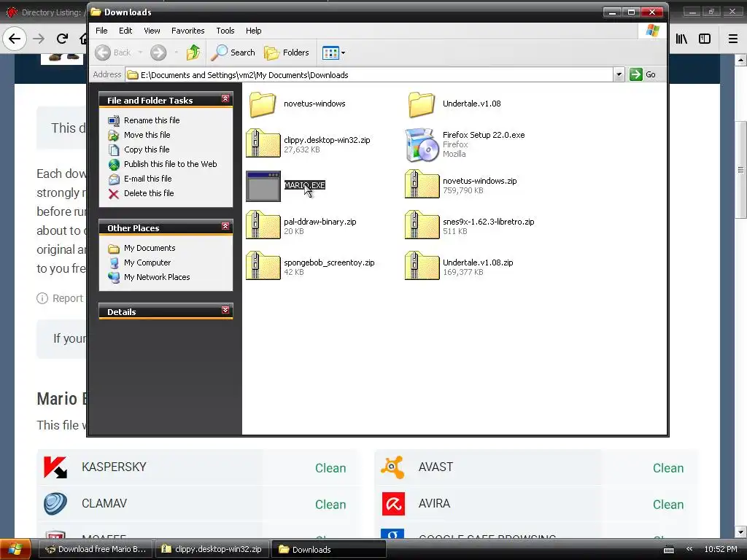
Task: Click the Firefox Setup 22.0.exe name text
Action: click(484, 135)
